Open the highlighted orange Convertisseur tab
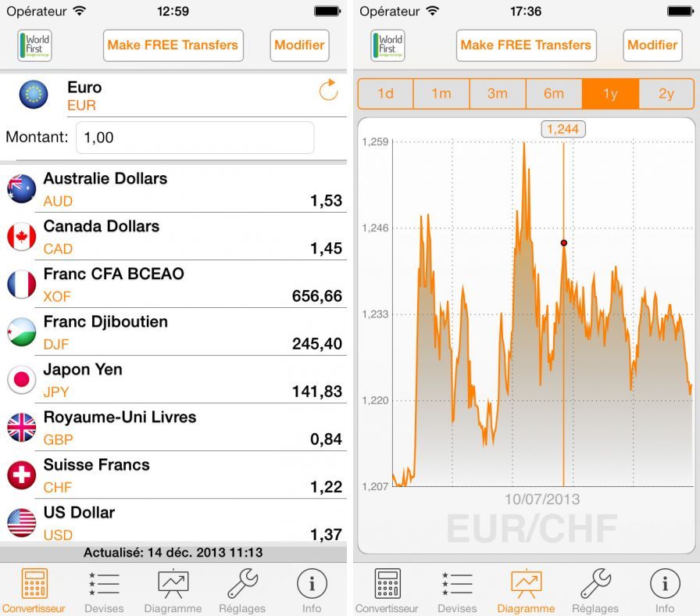Image resolution: width=700 pixels, height=616 pixels. 34,591
